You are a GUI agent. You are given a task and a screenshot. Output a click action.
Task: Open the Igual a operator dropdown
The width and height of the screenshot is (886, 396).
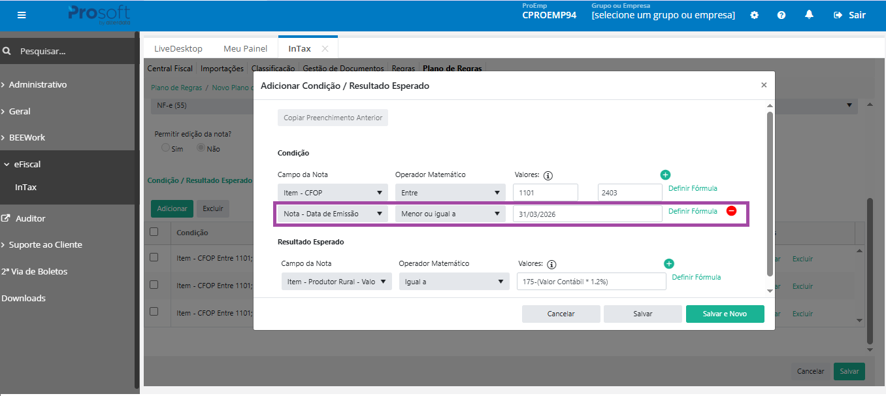[x=454, y=281]
